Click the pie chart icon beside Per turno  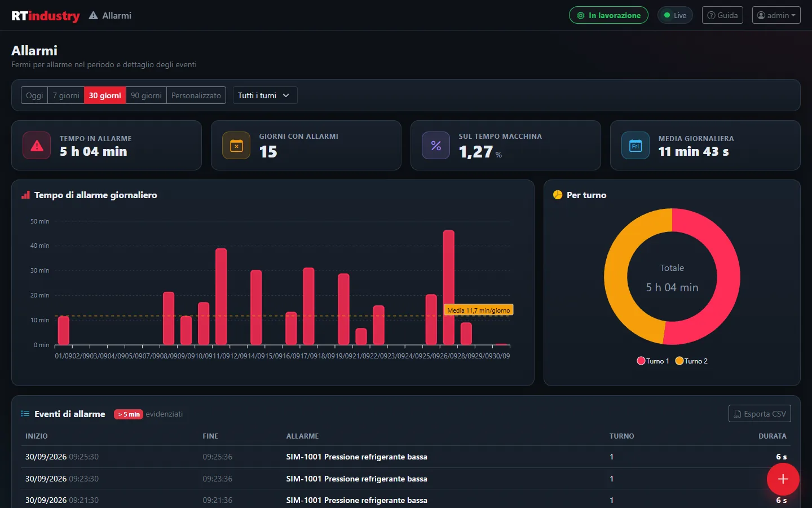[x=558, y=195]
